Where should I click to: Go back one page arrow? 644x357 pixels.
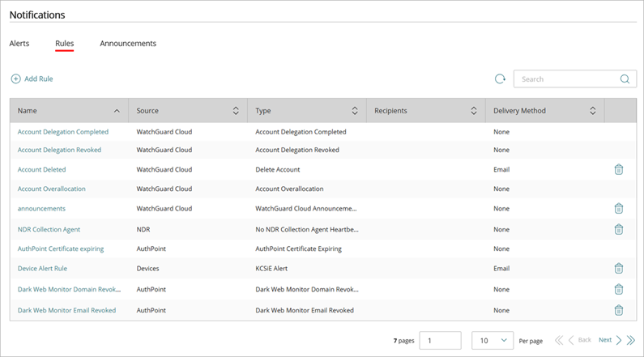tap(571, 340)
